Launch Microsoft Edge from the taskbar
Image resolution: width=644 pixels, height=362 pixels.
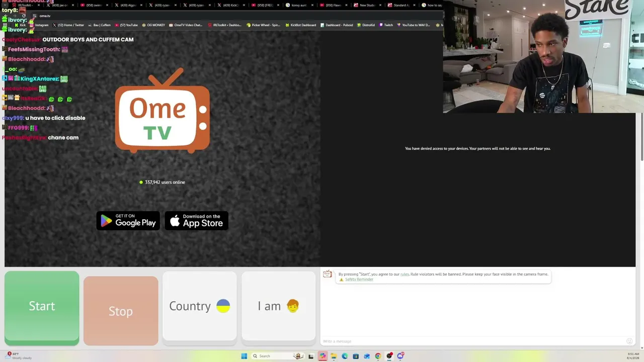pos(345,356)
